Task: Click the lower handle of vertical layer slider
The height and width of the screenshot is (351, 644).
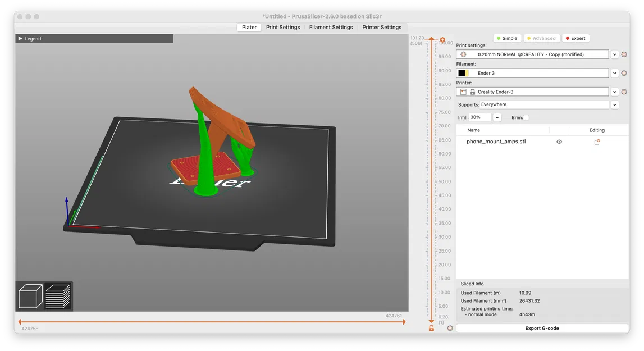Action: pos(431,321)
